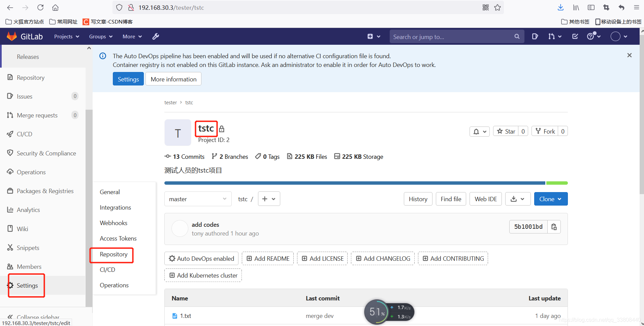Click Add README

click(268, 258)
